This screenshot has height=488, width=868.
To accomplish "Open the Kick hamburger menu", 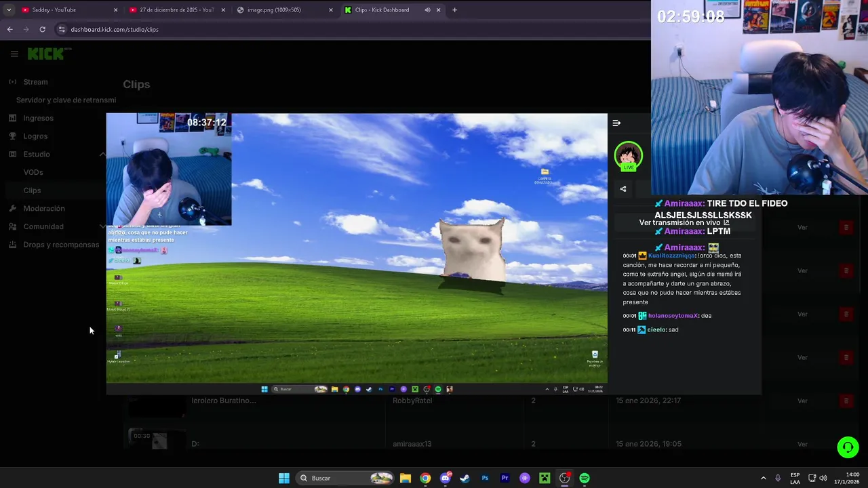I will click(14, 54).
